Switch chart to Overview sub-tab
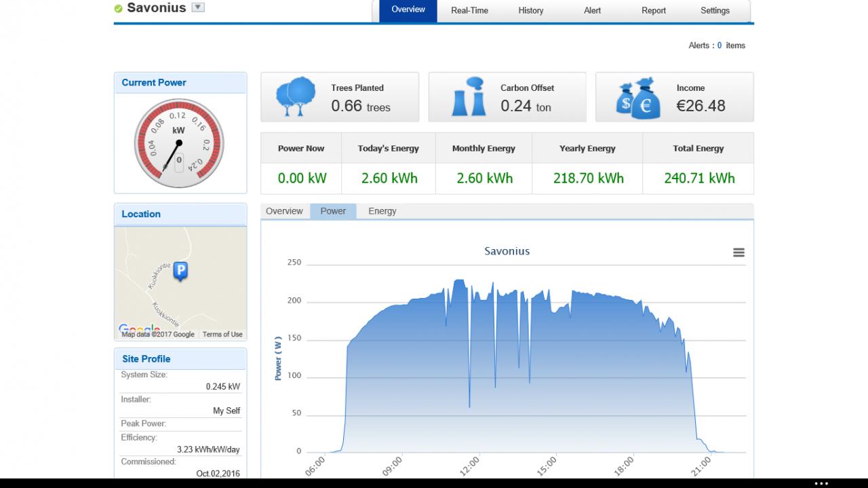Image resolution: width=868 pixels, height=488 pixels. [x=284, y=211]
